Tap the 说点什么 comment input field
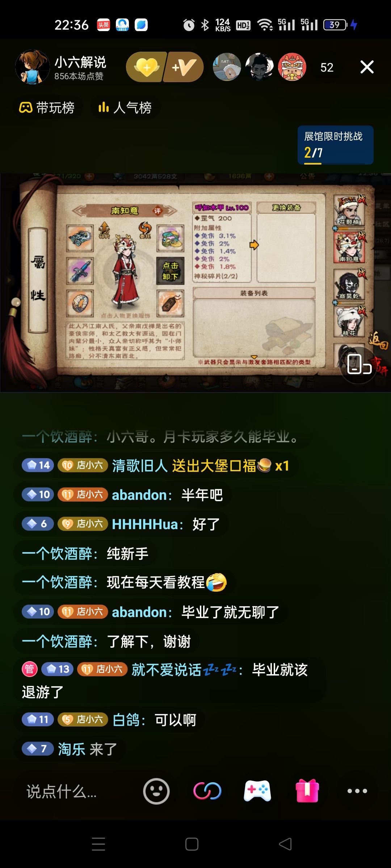The height and width of the screenshot is (868, 391). pos(72,791)
